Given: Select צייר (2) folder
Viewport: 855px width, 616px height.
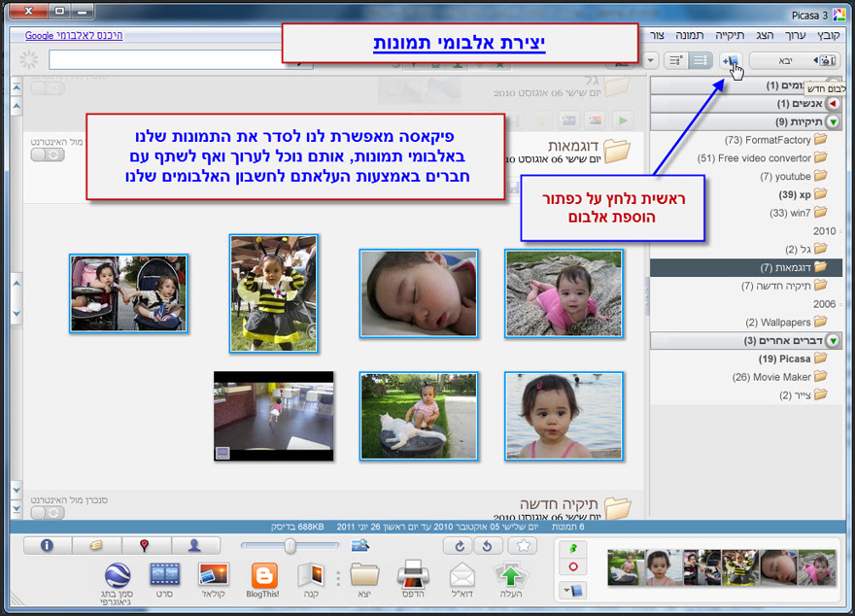Looking at the screenshot, I should [x=804, y=395].
